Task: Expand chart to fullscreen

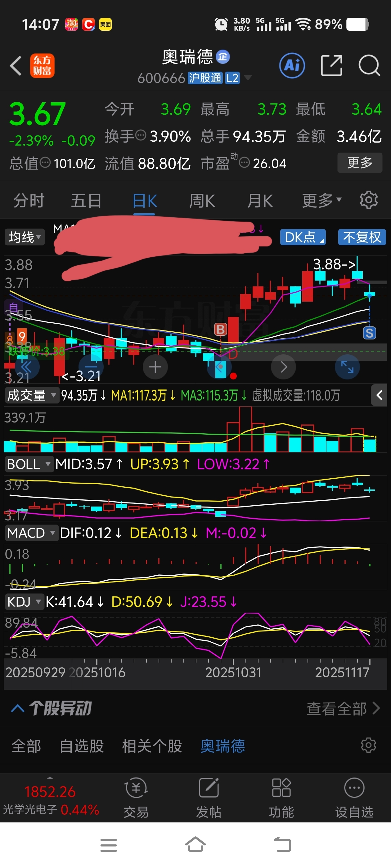Action: 347,367
